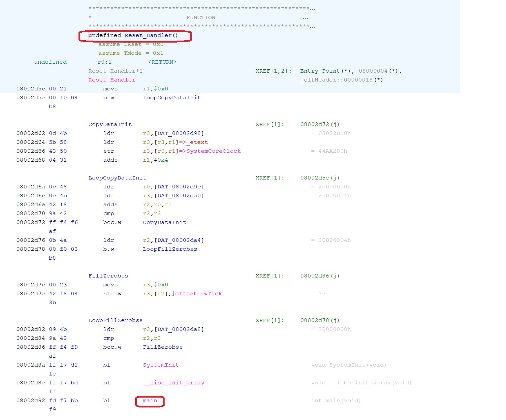Click the uwTick offset reference
The image size is (506, 420).
[211, 294]
